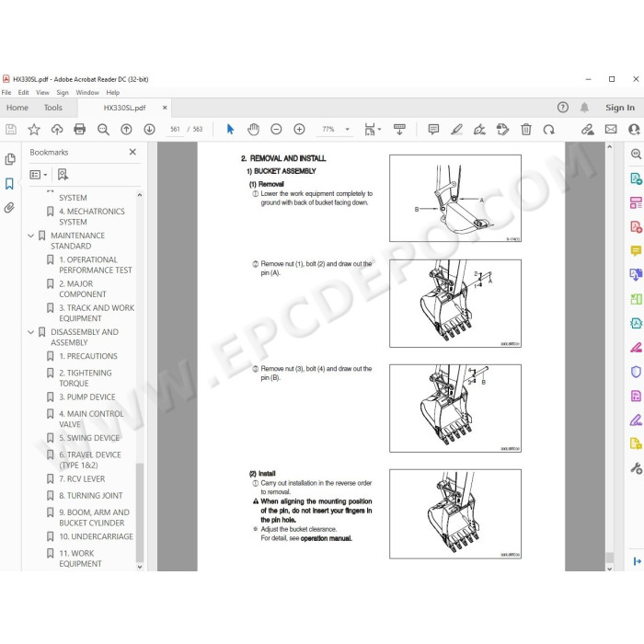This screenshot has width=644, height=644.
Task: Open the Sign menu
Action: tap(63, 92)
